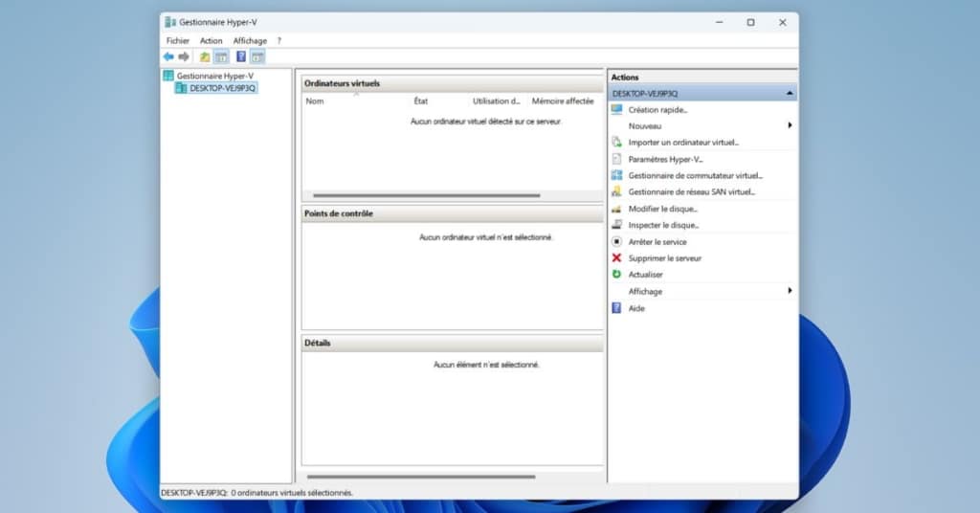
Task: Select Affichage in the Actions pane
Action: tap(645, 291)
